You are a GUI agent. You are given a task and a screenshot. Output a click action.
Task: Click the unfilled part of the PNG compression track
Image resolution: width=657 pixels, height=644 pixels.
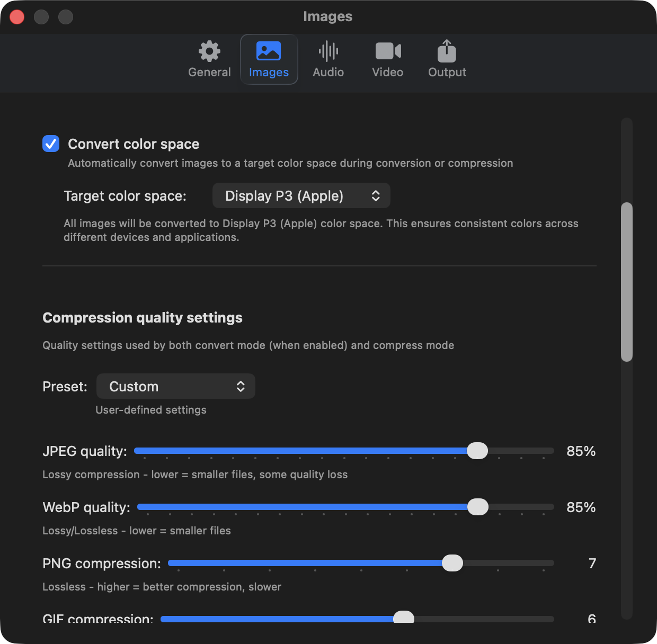click(509, 563)
